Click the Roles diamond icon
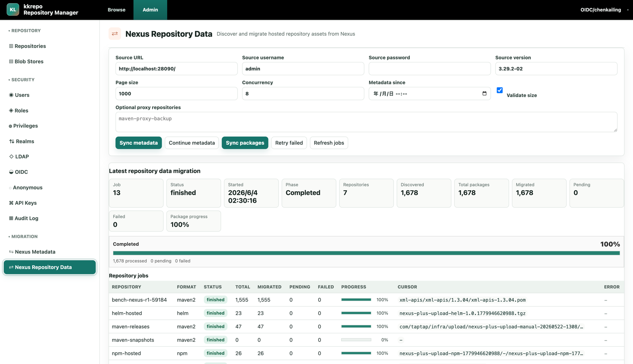 [11, 110]
